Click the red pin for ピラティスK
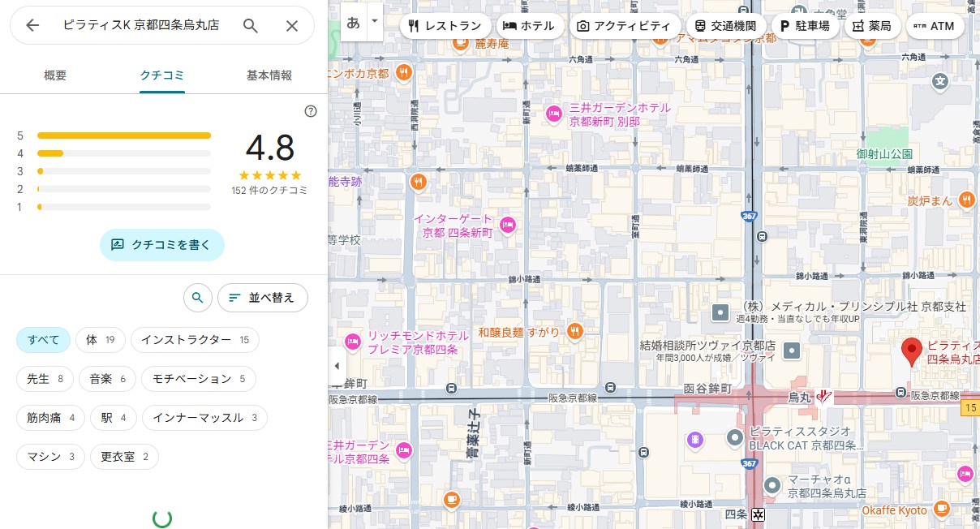 (x=912, y=351)
